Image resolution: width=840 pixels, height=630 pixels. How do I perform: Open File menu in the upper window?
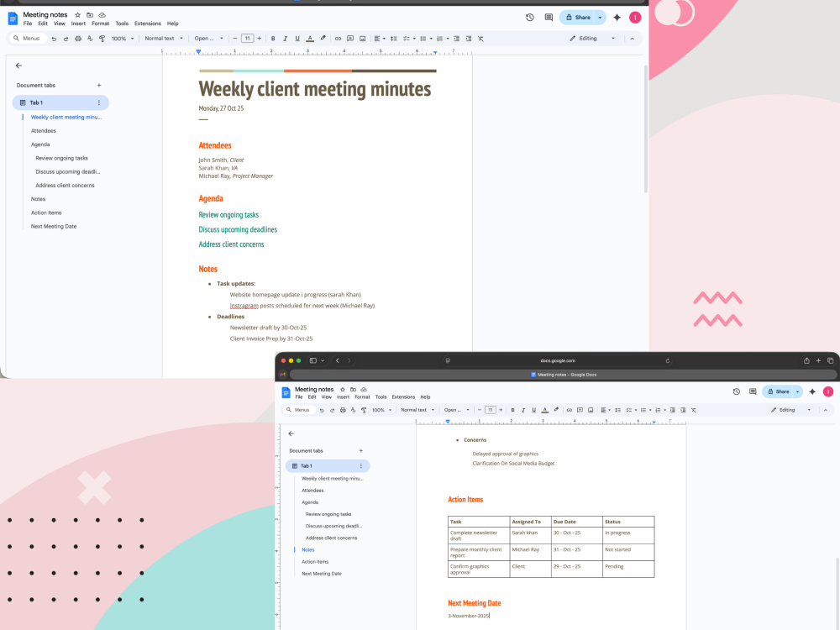pyautogui.click(x=28, y=24)
